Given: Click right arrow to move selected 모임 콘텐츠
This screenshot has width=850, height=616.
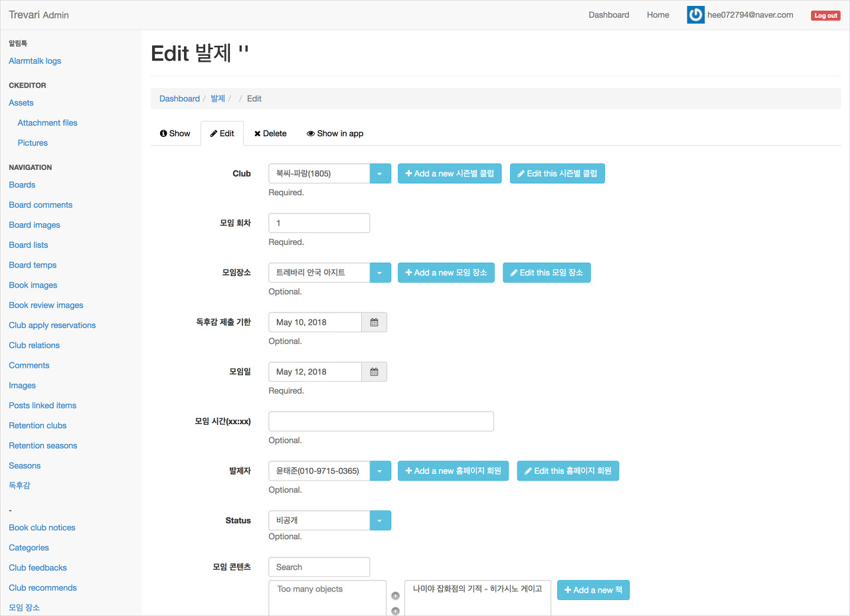Looking at the screenshot, I should (395, 596).
